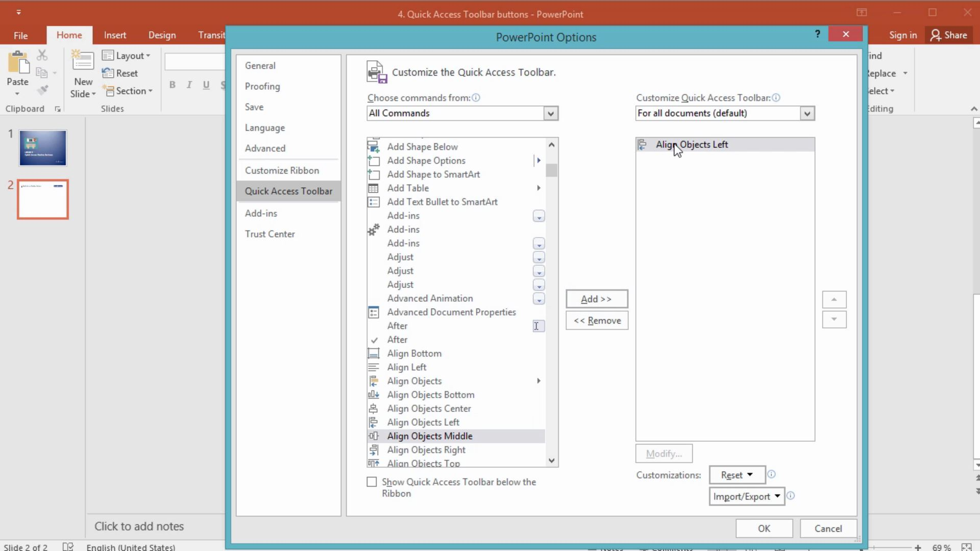Image resolution: width=980 pixels, height=551 pixels.
Task: Click the Modify button
Action: [x=663, y=454]
